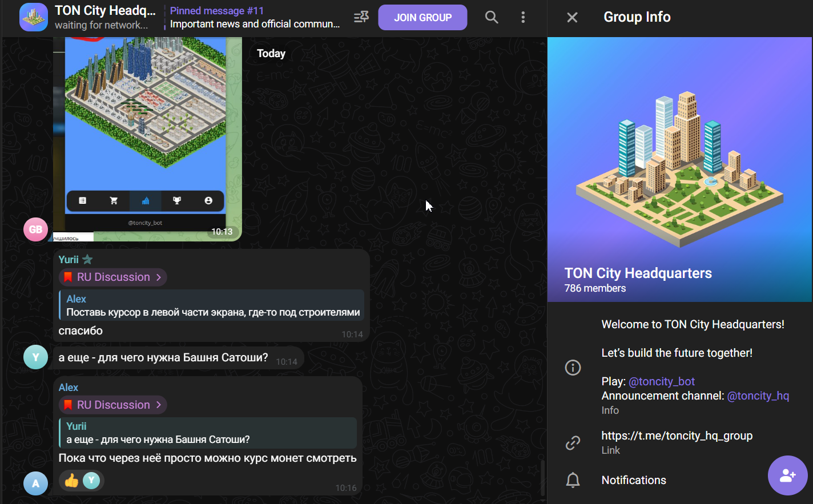Click the star badge next to Yurii
The width and height of the screenshot is (813, 504).
click(87, 260)
